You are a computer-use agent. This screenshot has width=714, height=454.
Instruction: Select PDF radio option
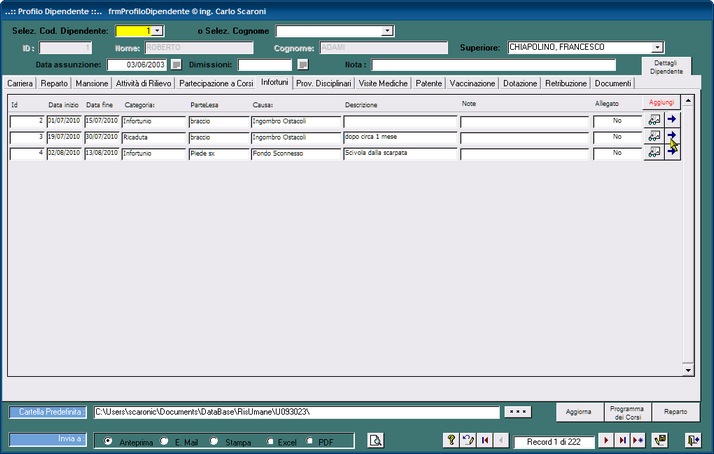[x=310, y=441]
